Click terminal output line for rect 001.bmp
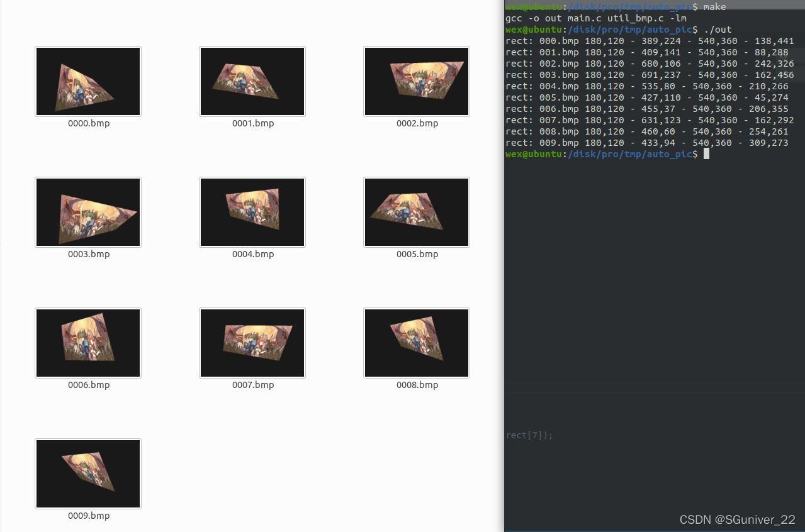The height and width of the screenshot is (532, 805). pyautogui.click(x=647, y=52)
